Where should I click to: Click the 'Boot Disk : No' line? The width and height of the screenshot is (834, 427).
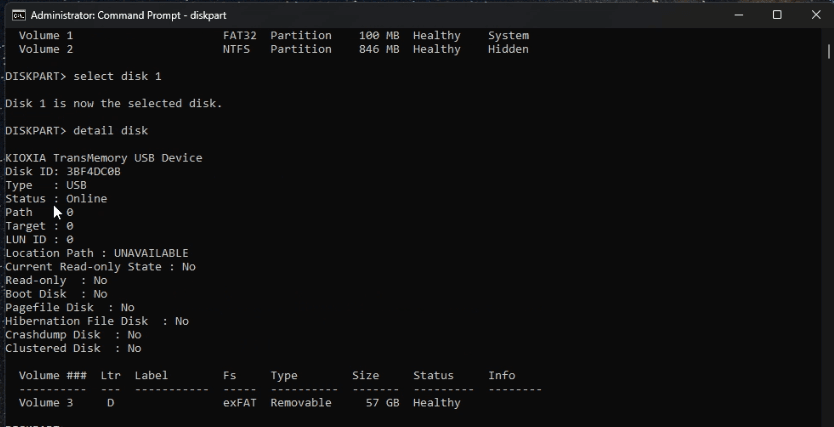point(56,294)
